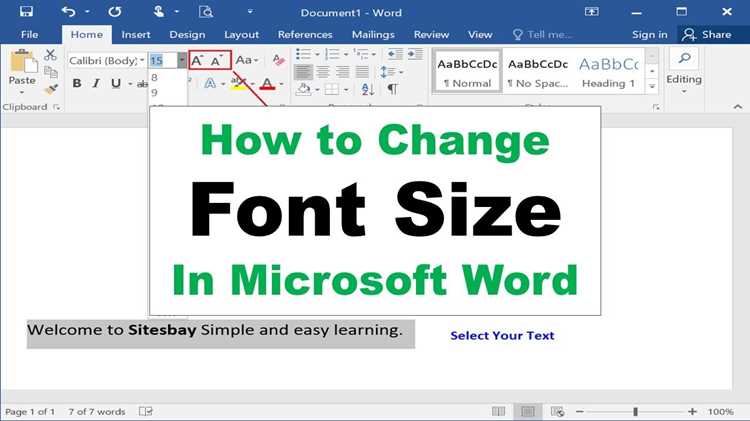Toggle Bold formatting
Viewport: 750px width, 421px height.
point(77,84)
